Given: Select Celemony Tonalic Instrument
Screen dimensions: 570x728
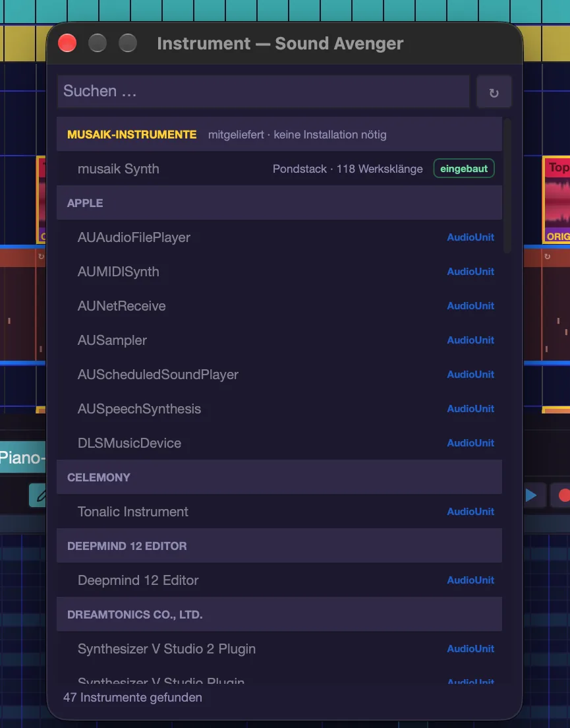Looking at the screenshot, I should pos(279,512).
